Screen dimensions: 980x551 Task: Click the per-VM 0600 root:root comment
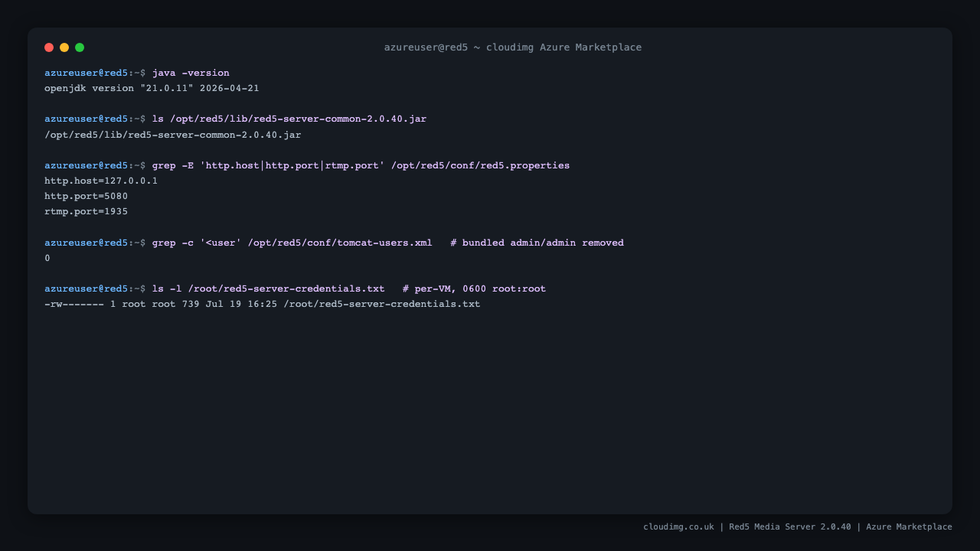click(x=474, y=289)
